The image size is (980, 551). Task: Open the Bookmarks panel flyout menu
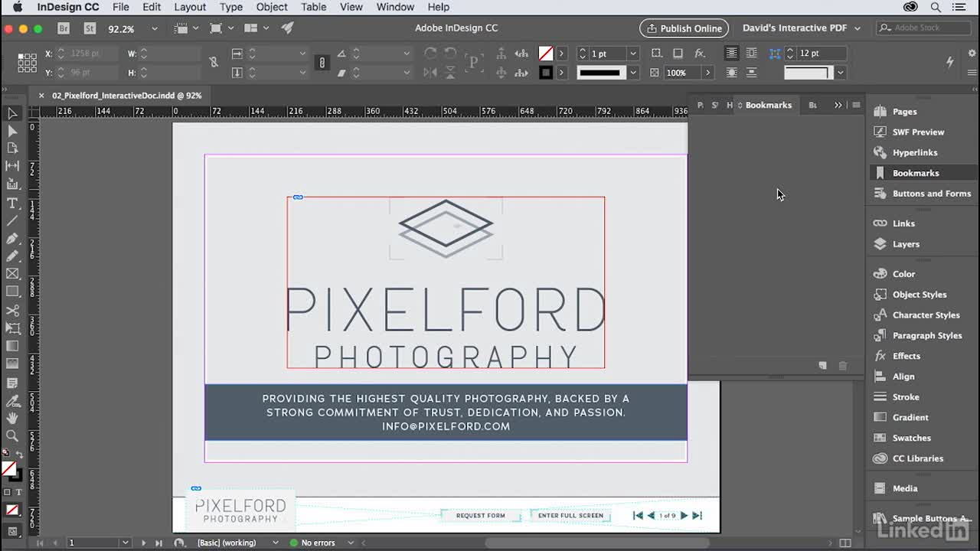tap(856, 105)
